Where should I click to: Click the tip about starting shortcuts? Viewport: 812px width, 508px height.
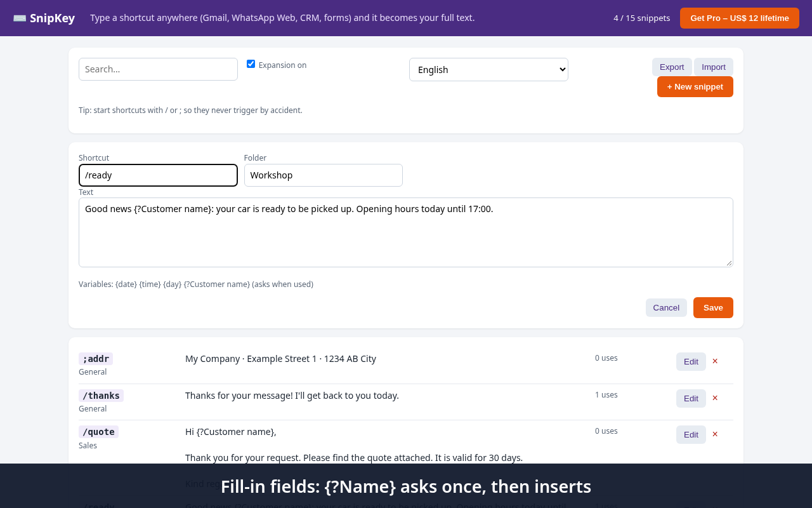[x=190, y=110]
